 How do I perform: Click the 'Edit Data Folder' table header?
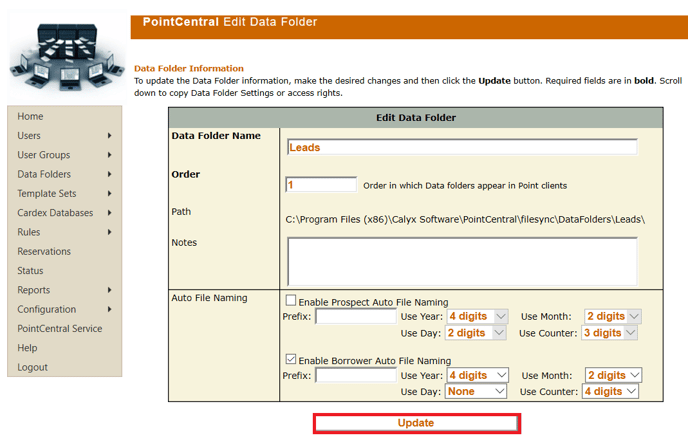click(x=416, y=118)
